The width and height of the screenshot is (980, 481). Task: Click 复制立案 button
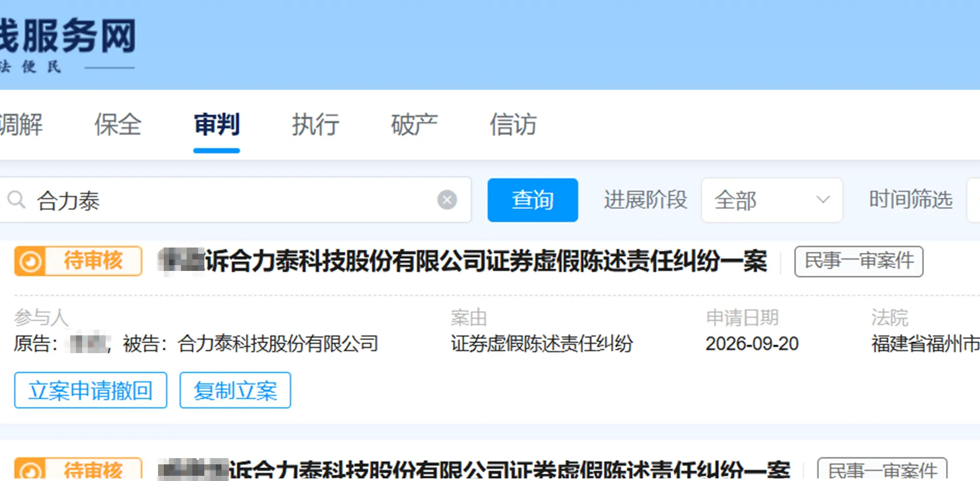coord(235,390)
